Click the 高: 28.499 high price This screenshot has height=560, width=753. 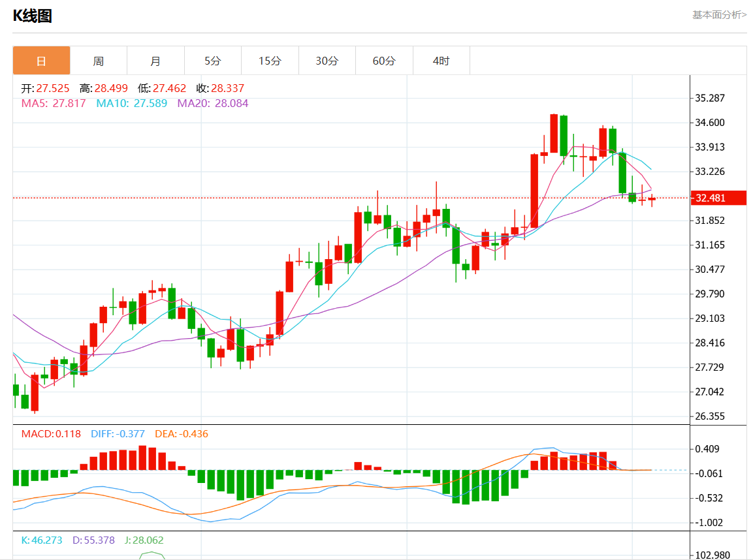tap(104, 88)
